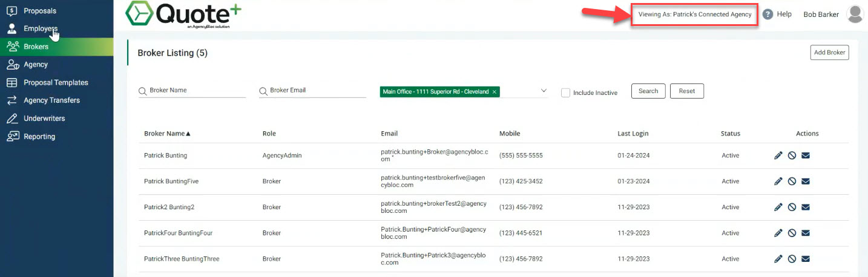868x277 pixels.
Task: Click the Search button
Action: (x=648, y=91)
